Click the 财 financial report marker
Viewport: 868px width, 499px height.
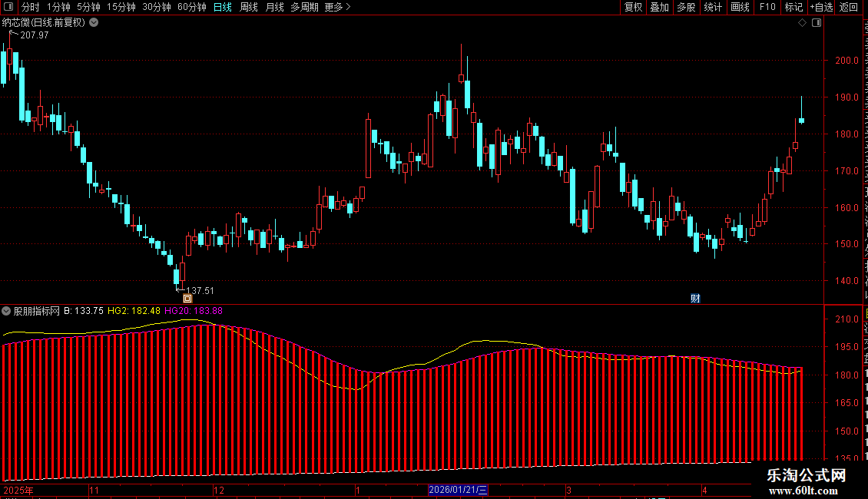click(x=695, y=298)
